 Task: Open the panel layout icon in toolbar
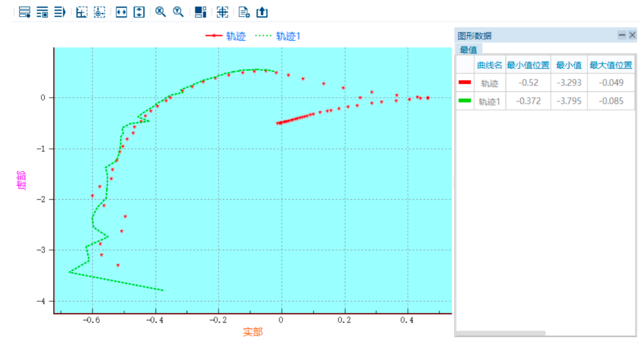pos(200,12)
